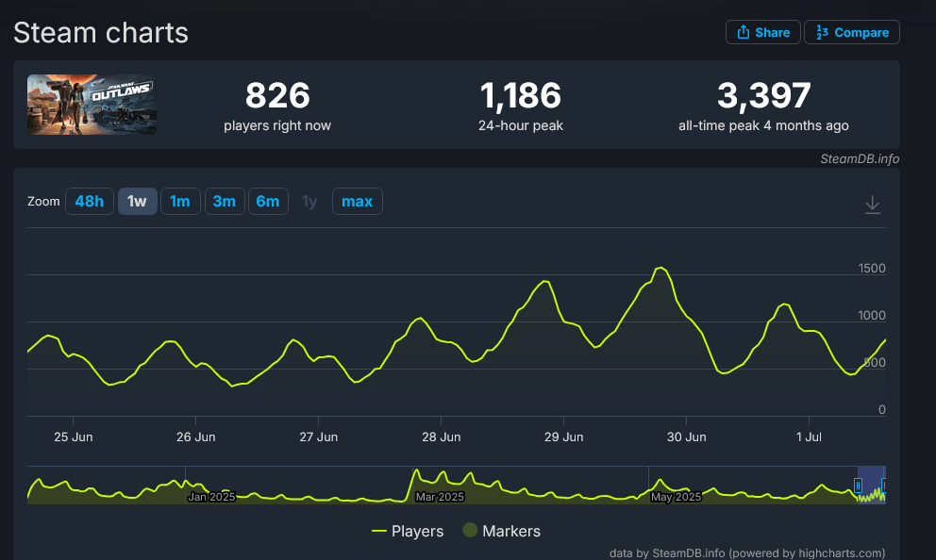Viewport: 936px width, 560px height.
Task: Click the SteamDB.info credit text
Action: [860, 158]
